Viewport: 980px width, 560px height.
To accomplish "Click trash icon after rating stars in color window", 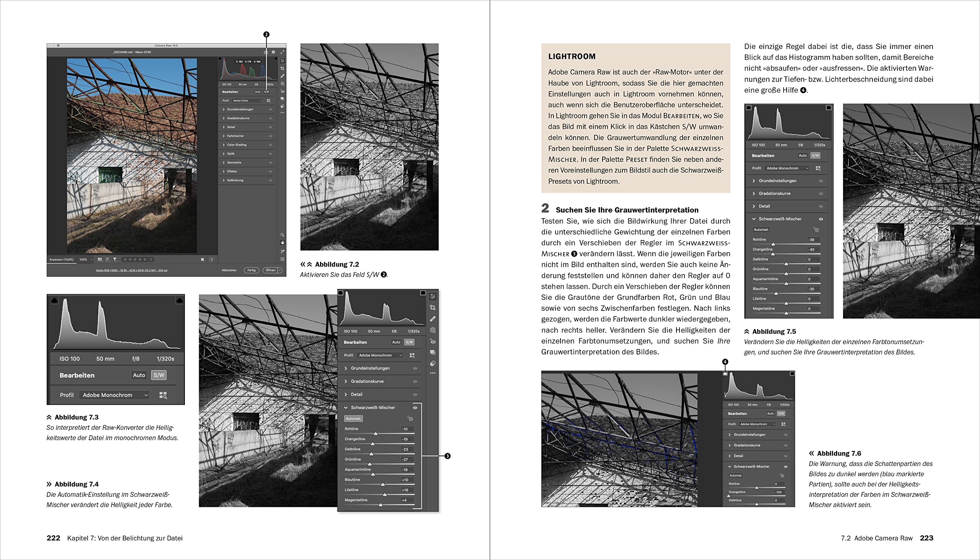I will pyautogui.click(x=151, y=260).
